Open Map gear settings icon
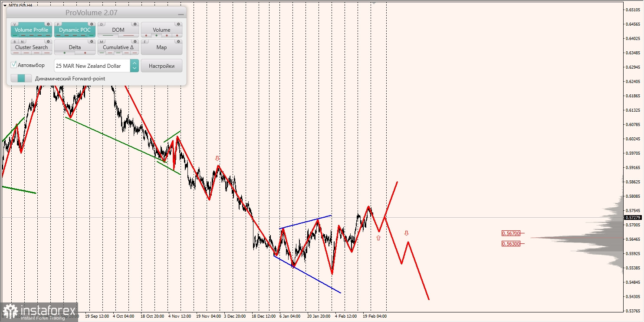 pos(178,42)
